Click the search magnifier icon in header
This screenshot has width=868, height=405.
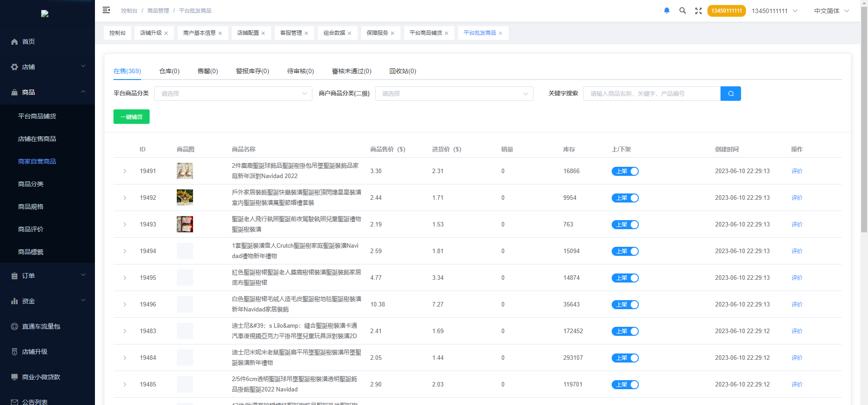point(683,10)
